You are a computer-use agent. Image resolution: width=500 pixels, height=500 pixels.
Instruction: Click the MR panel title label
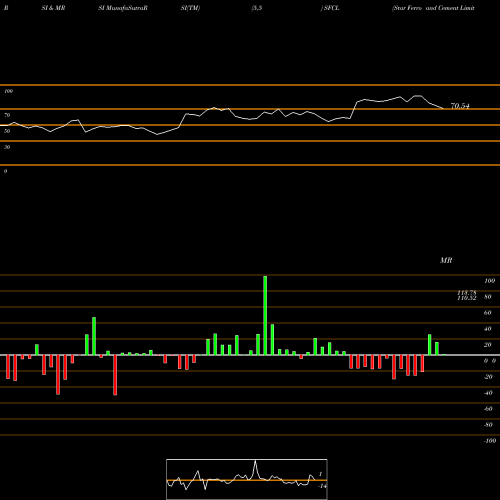(446, 260)
